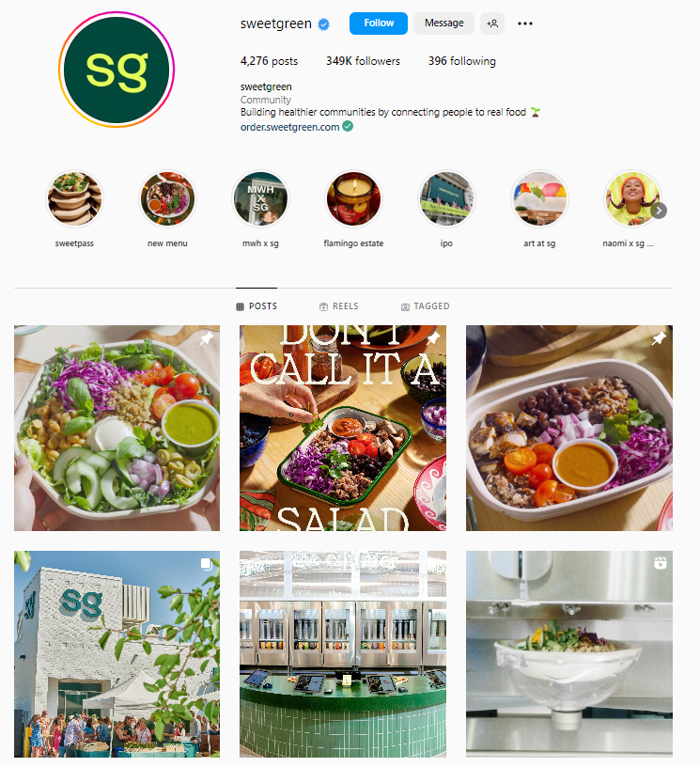Open the new menu story highlight

coord(167,199)
